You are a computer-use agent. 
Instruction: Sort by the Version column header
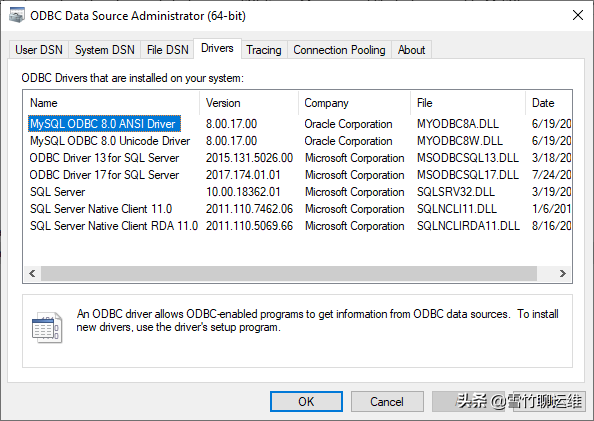(249, 103)
